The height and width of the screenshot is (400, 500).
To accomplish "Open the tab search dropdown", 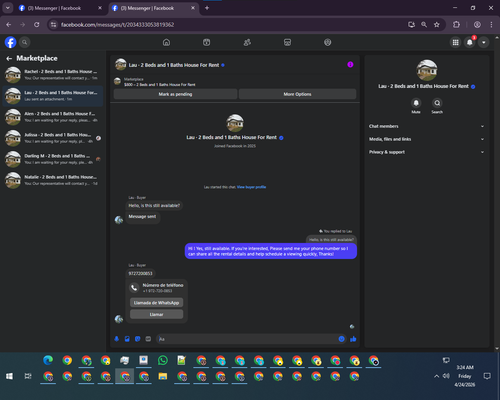I will coord(7,8).
